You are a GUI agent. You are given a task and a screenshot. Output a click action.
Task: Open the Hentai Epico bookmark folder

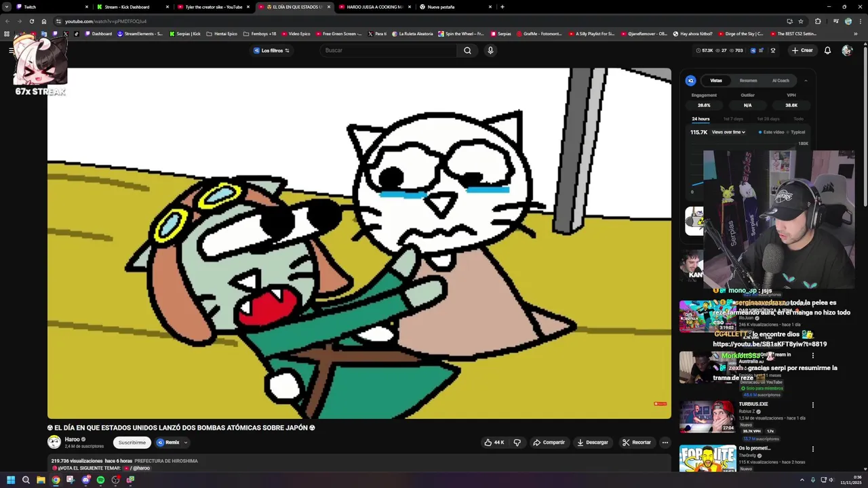pos(222,33)
